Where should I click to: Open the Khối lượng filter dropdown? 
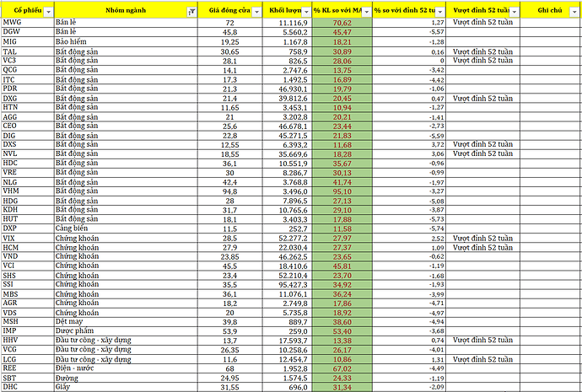pos(306,12)
